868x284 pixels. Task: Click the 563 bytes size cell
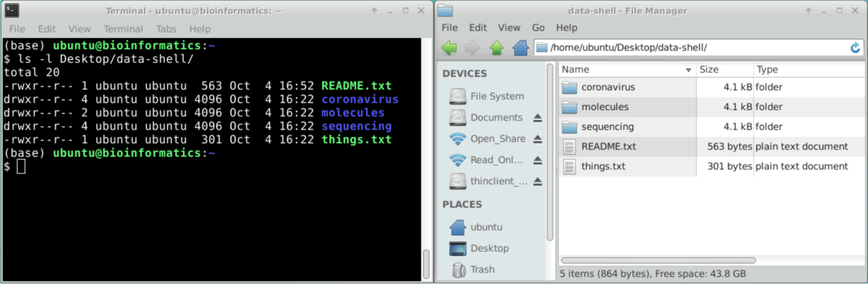pyautogui.click(x=730, y=147)
